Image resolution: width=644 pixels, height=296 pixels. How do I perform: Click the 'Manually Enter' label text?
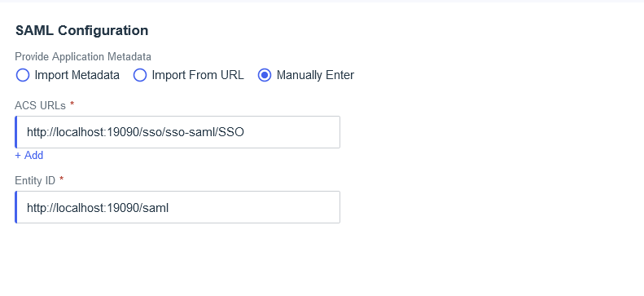315,75
